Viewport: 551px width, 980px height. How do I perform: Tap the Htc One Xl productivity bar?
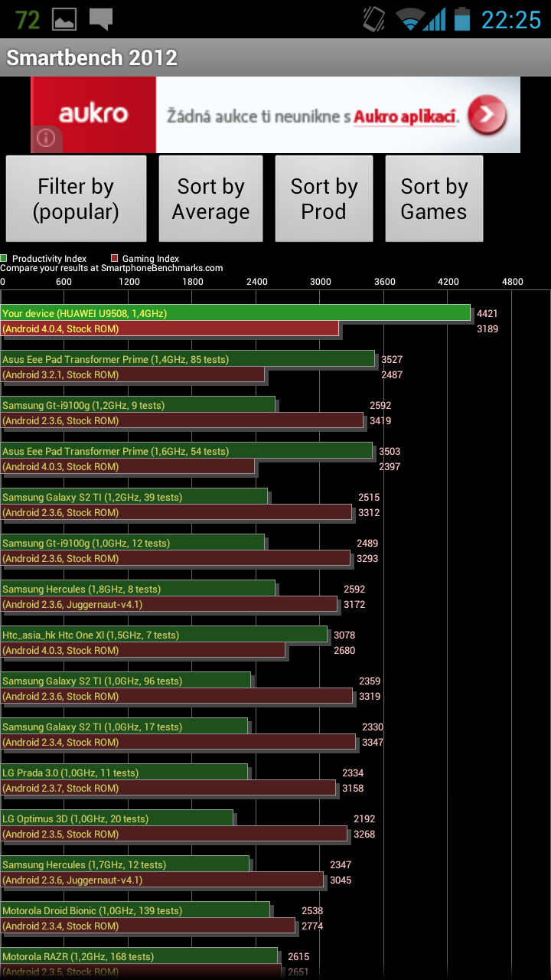pos(164,635)
